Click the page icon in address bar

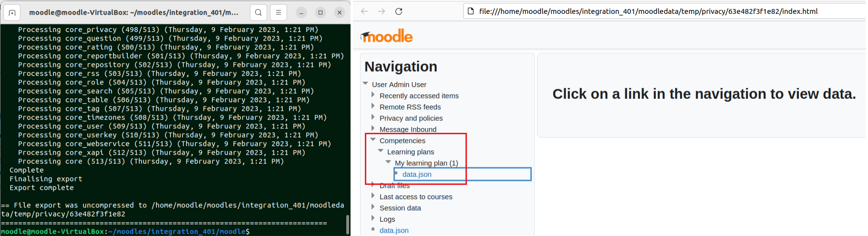[x=470, y=11]
